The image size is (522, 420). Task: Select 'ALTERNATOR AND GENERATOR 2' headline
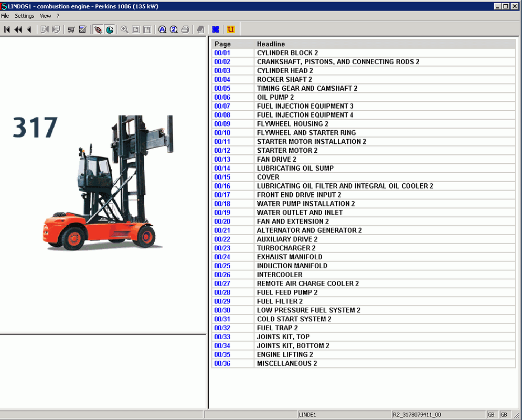309,230
